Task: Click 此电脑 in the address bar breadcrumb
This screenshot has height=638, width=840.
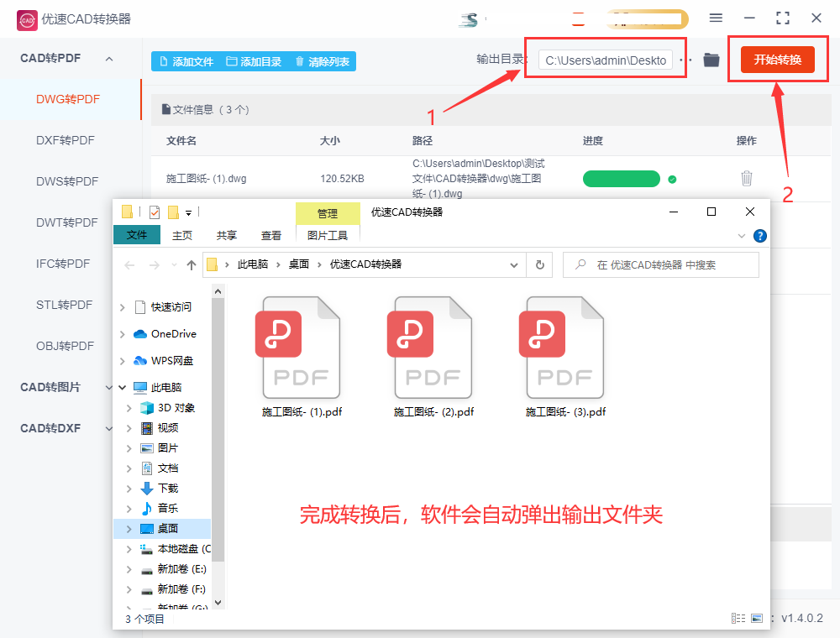Action: coord(253,264)
